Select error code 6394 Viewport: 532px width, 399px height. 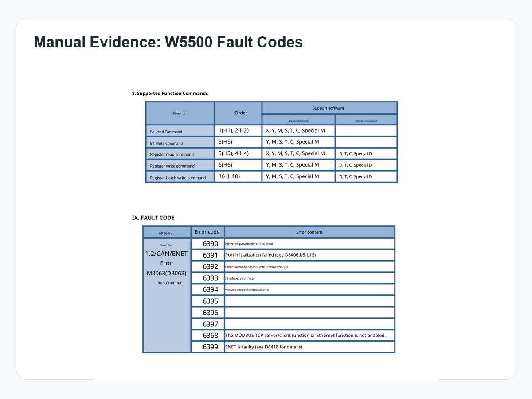tap(211, 290)
